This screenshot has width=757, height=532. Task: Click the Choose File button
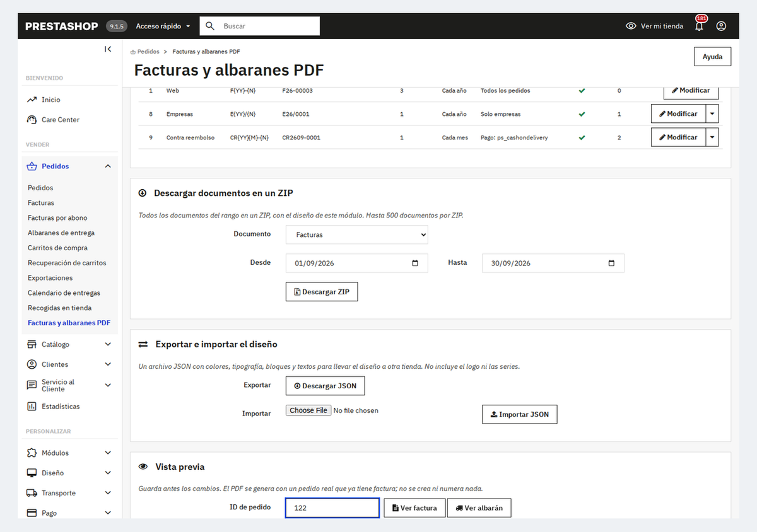click(x=308, y=410)
